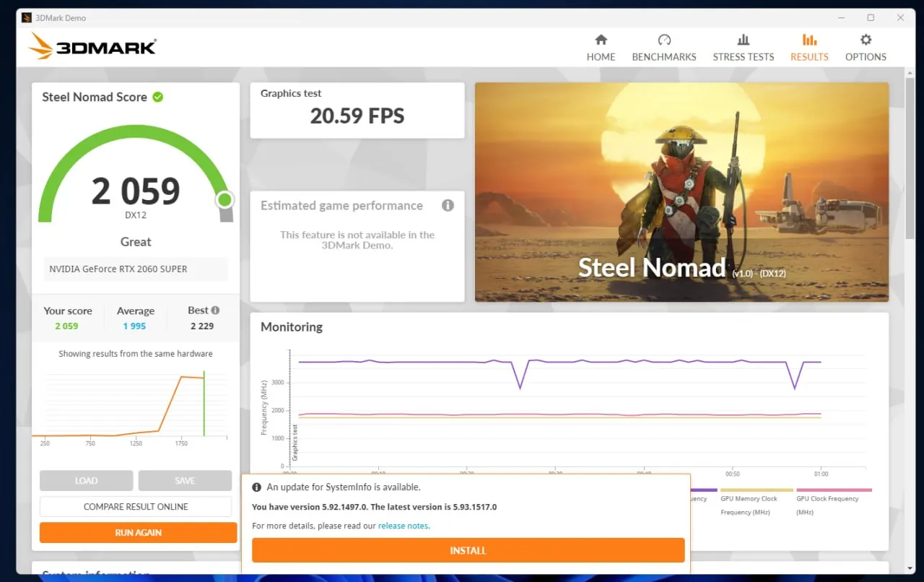Image resolution: width=924 pixels, height=582 pixels.
Task: Click INSTALL to update SystemInfo
Action: (468, 550)
